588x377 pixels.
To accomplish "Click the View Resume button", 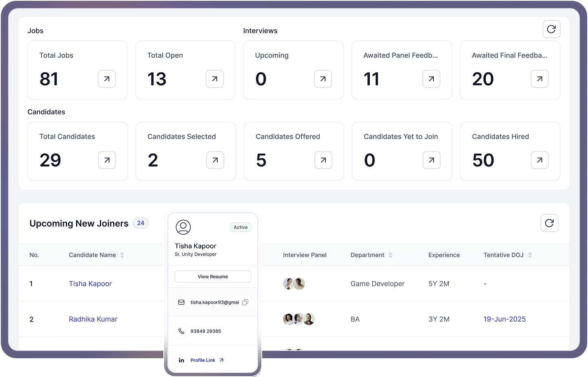I will click(x=213, y=277).
